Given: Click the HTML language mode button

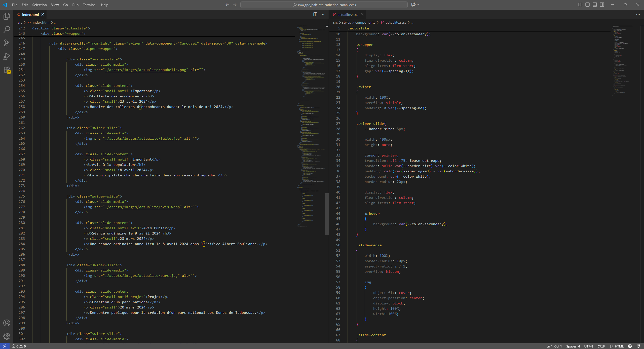Looking at the screenshot, I should coord(619,346).
